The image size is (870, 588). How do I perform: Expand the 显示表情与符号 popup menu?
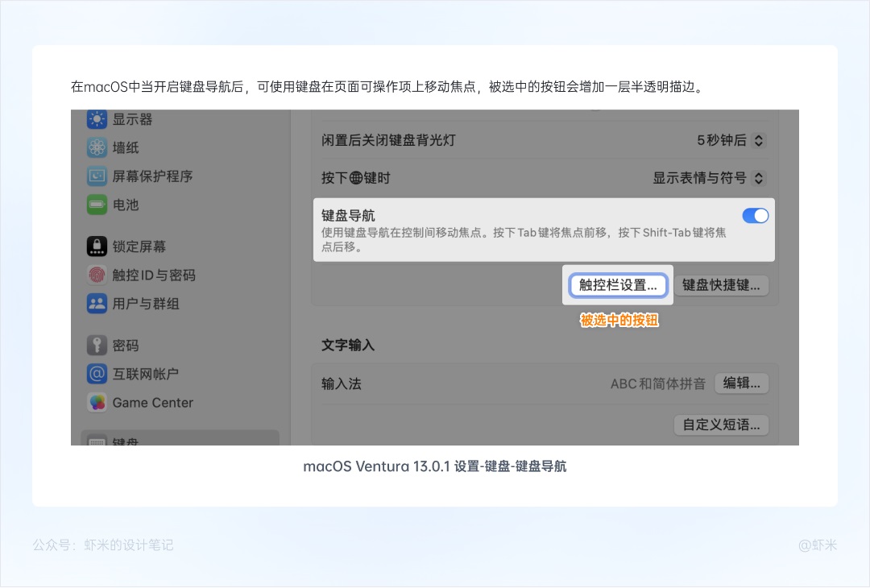point(708,178)
